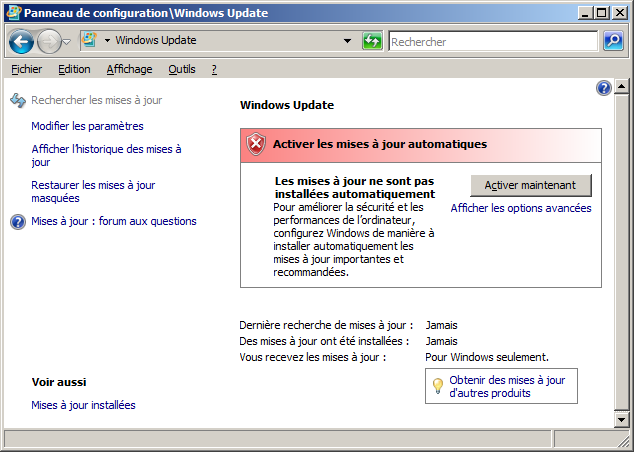The width and height of the screenshot is (634, 452).
Task: Expand the breadcrumb arrow before Windows Update
Action: coord(107,40)
